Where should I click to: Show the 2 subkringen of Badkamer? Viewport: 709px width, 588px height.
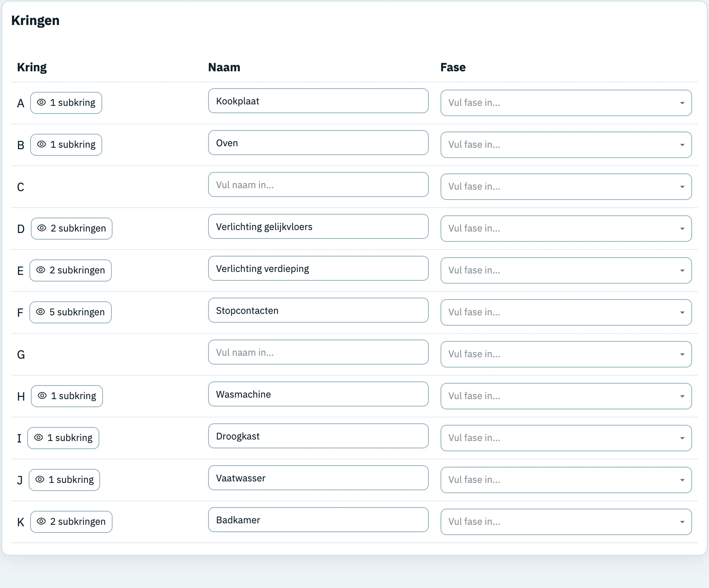(x=71, y=522)
